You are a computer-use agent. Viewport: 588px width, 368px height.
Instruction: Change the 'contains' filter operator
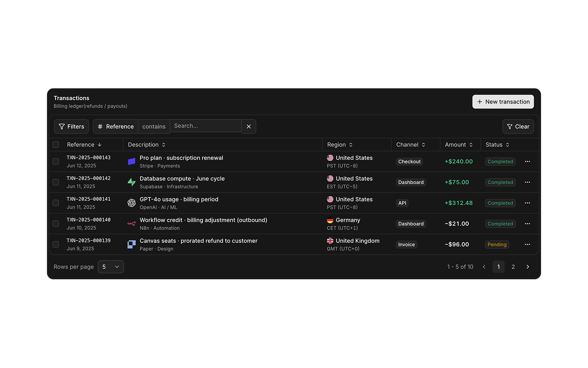[154, 126]
